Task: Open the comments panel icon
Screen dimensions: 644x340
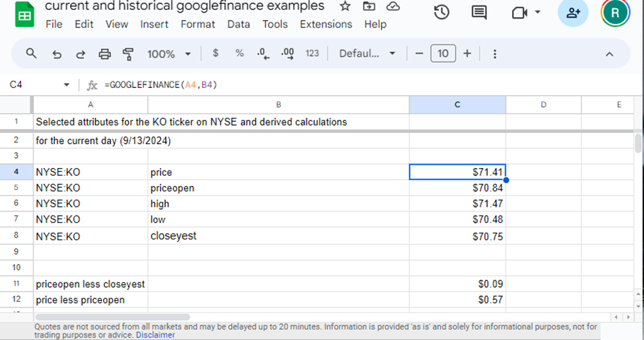Action: [x=479, y=13]
